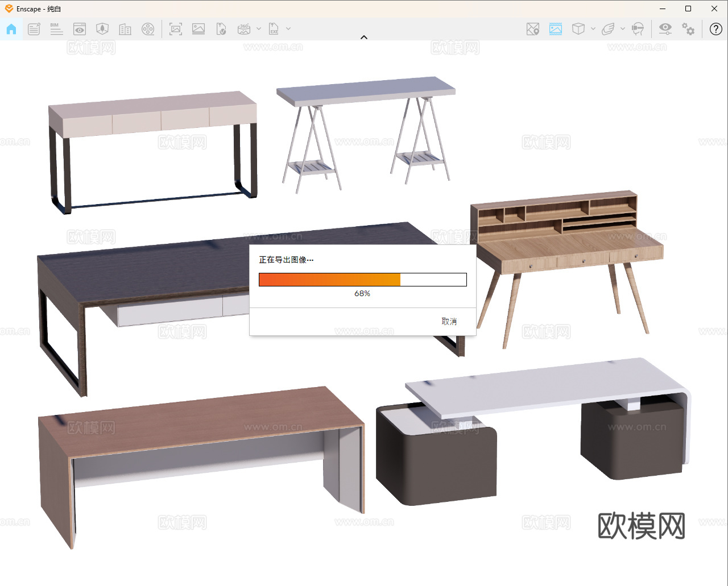Toggle VR headset mode

(x=638, y=29)
